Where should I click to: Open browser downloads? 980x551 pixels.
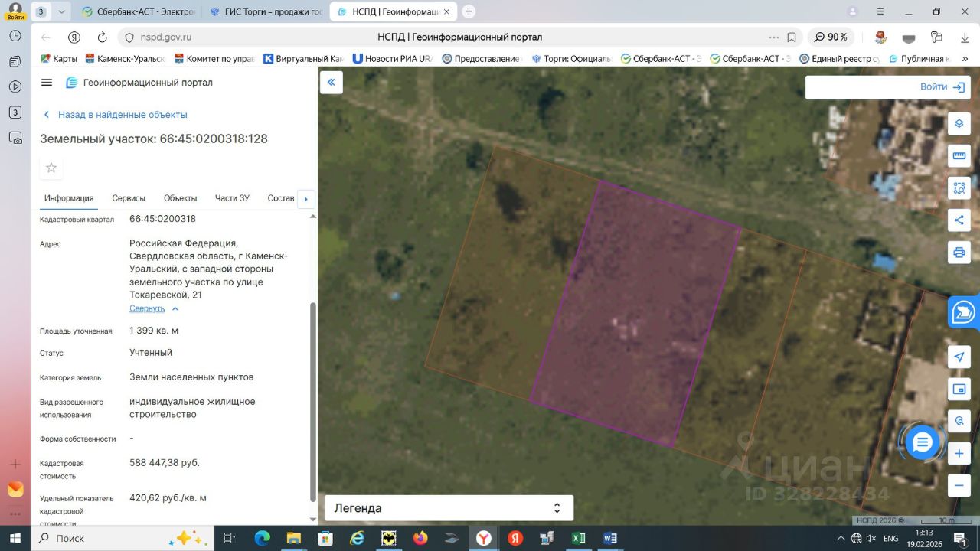[965, 37]
